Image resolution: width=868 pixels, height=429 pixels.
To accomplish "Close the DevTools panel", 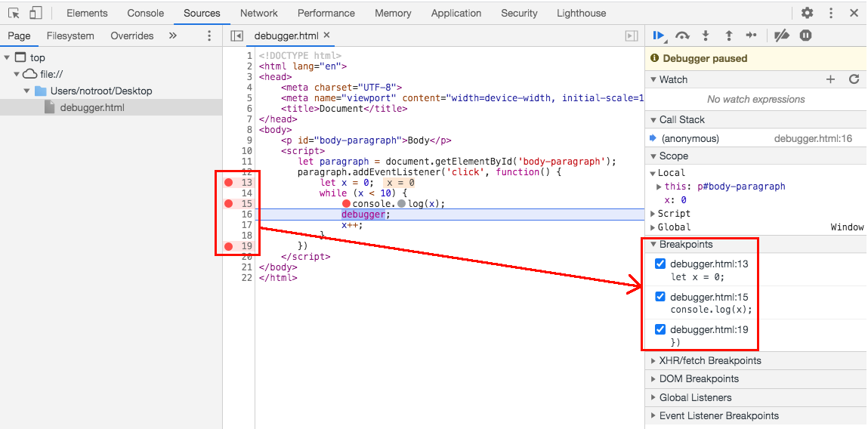I will 854,13.
